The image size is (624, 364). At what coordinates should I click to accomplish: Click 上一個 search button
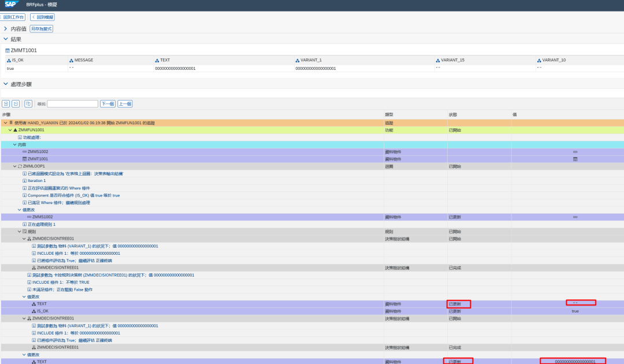coord(125,104)
